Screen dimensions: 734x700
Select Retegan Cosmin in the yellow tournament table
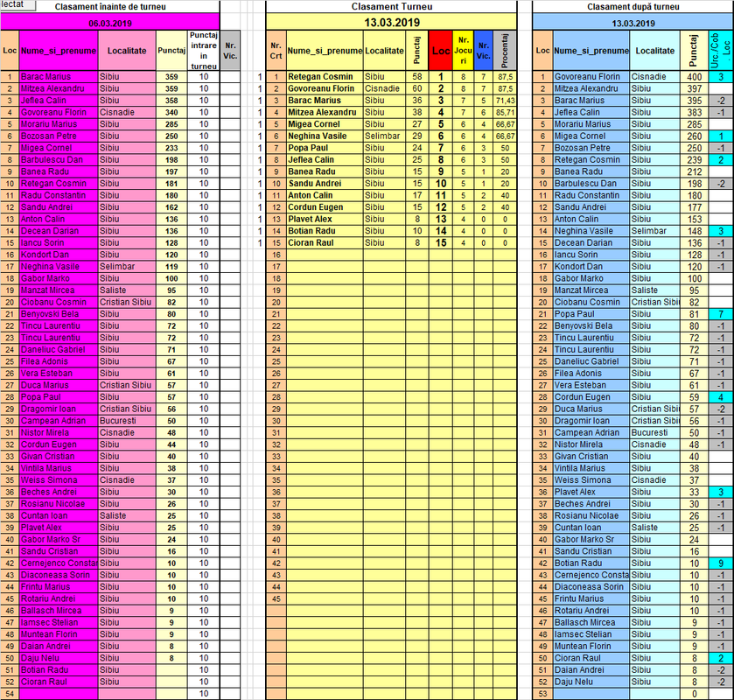tap(325, 77)
